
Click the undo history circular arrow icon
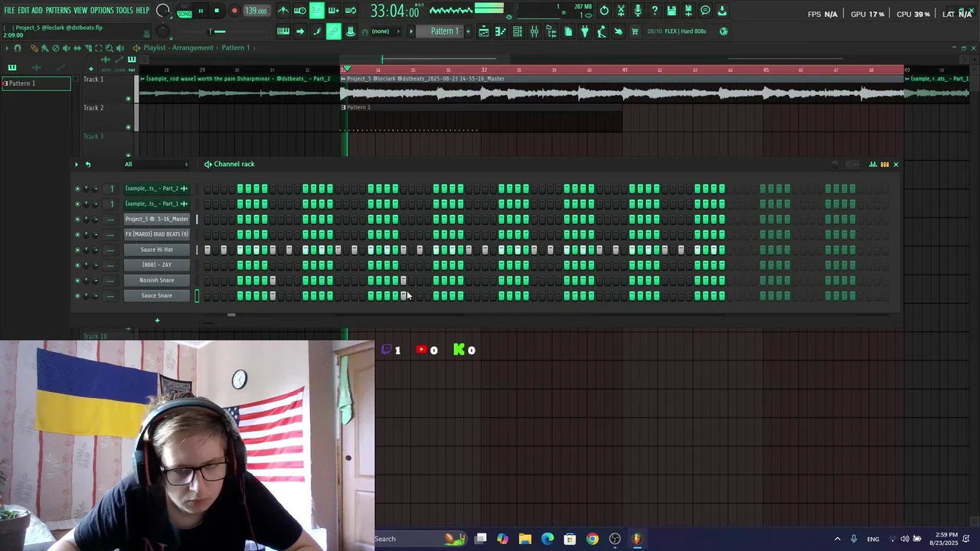[x=604, y=11]
